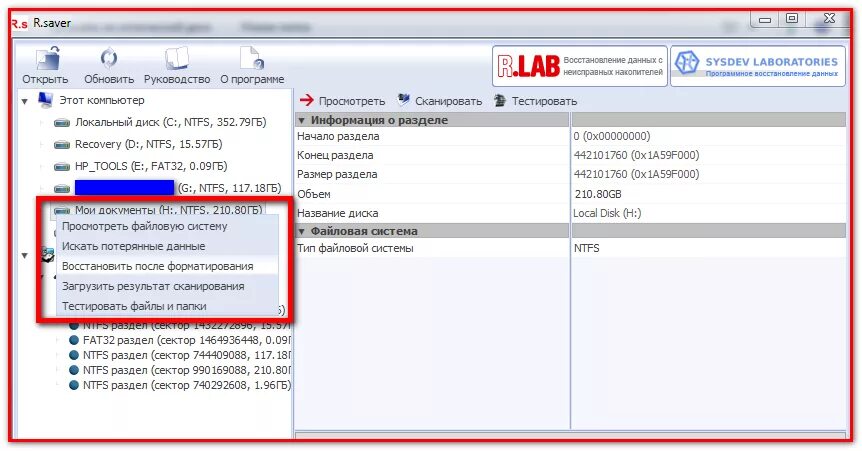
Task: Select NTFS раздел (сектор 744409088)
Action: (187, 355)
